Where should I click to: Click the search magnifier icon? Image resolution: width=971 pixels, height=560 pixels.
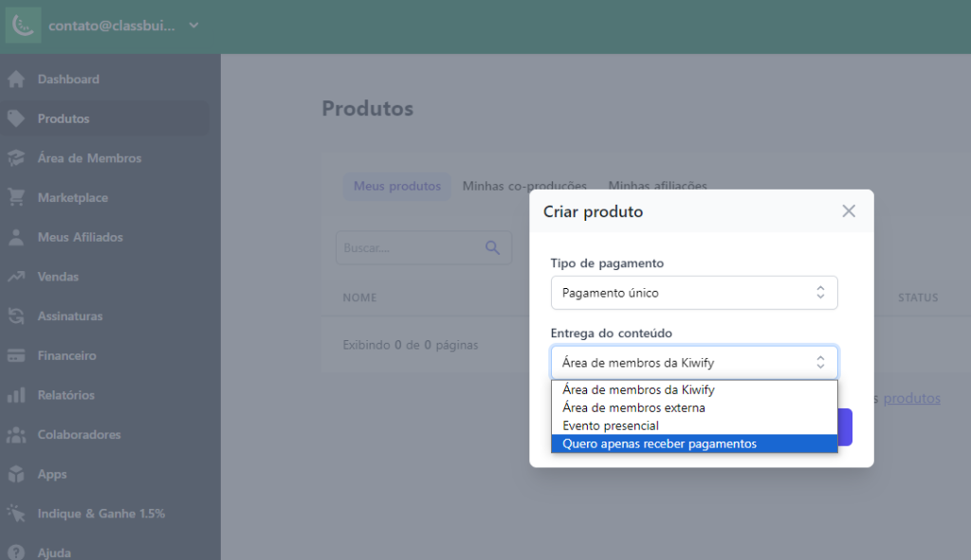click(x=492, y=248)
